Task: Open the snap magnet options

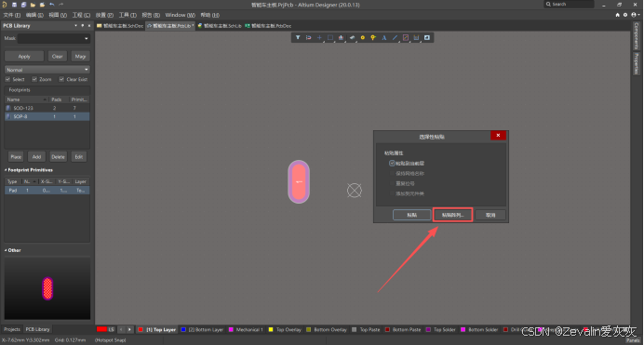Action: click(x=308, y=38)
